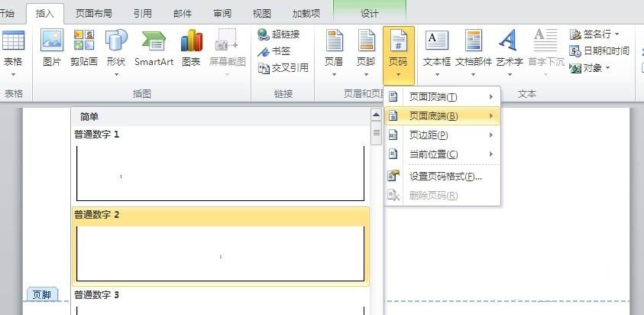Switch to the 邮件 tab
The height and width of the screenshot is (315, 644).
(x=183, y=14)
